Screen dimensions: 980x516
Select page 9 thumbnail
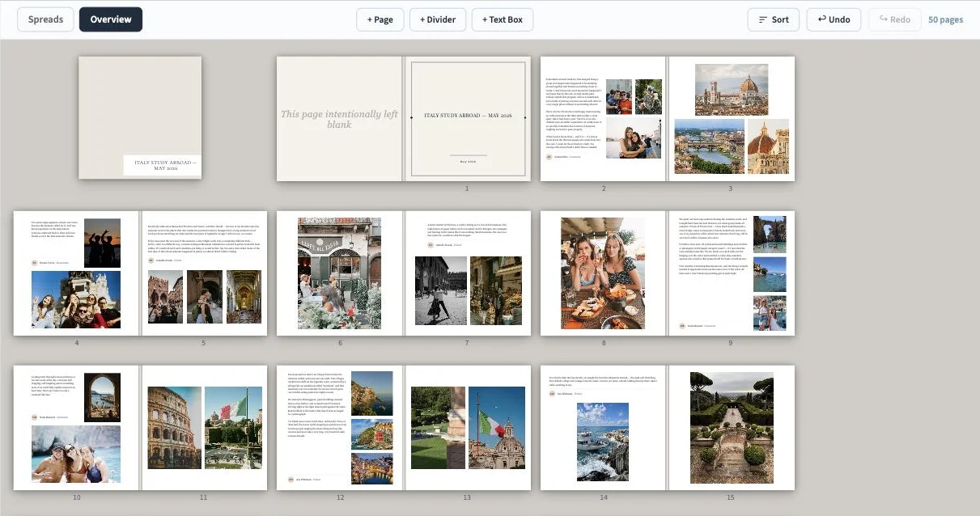point(732,273)
